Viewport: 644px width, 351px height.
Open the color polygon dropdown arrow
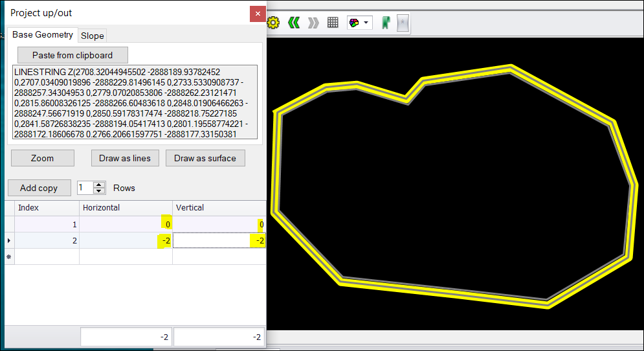pyautogui.click(x=367, y=23)
